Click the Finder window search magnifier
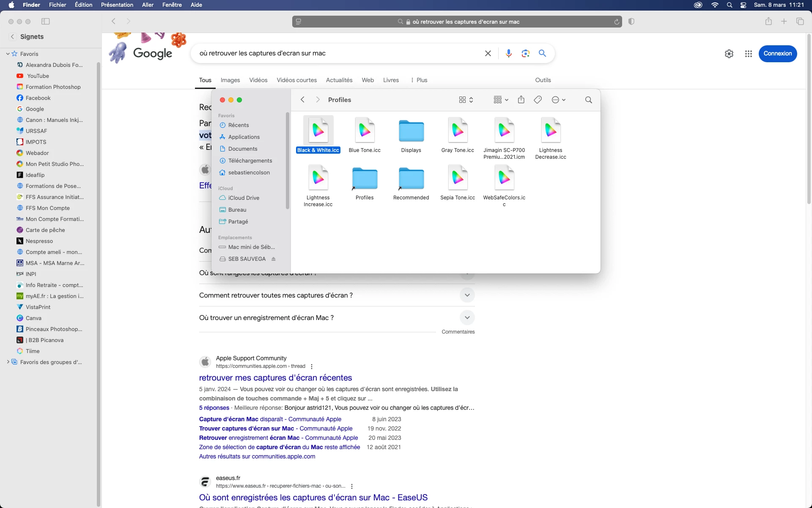This screenshot has width=812, height=508. [588, 100]
